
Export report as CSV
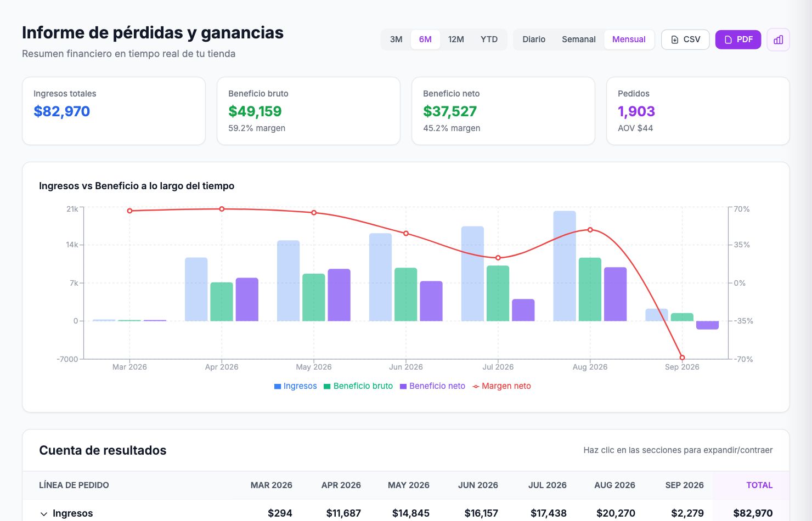(685, 39)
